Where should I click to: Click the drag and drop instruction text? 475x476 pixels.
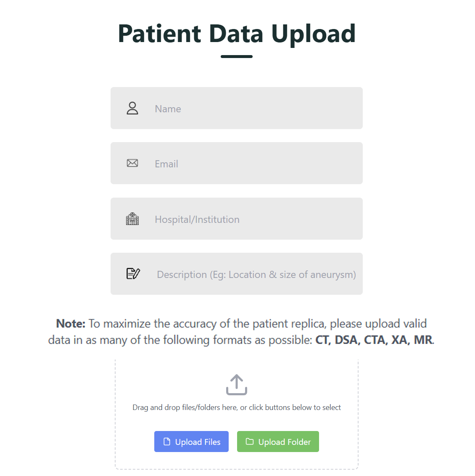(x=237, y=407)
